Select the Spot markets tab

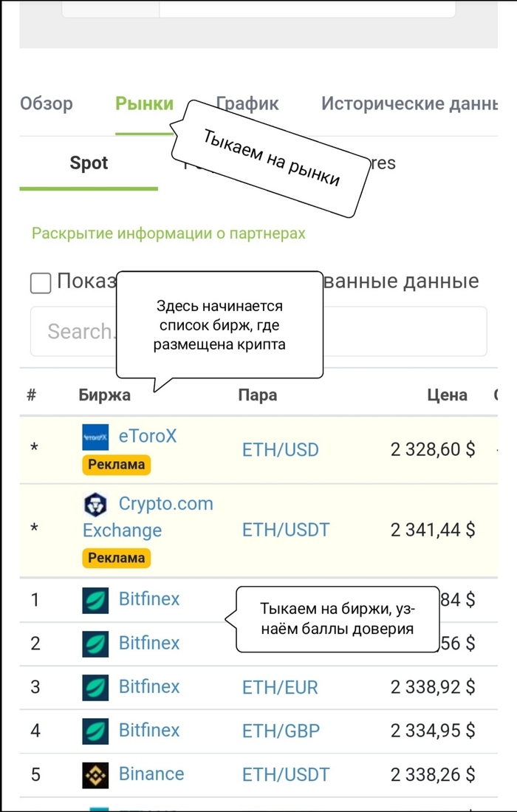coord(89,163)
